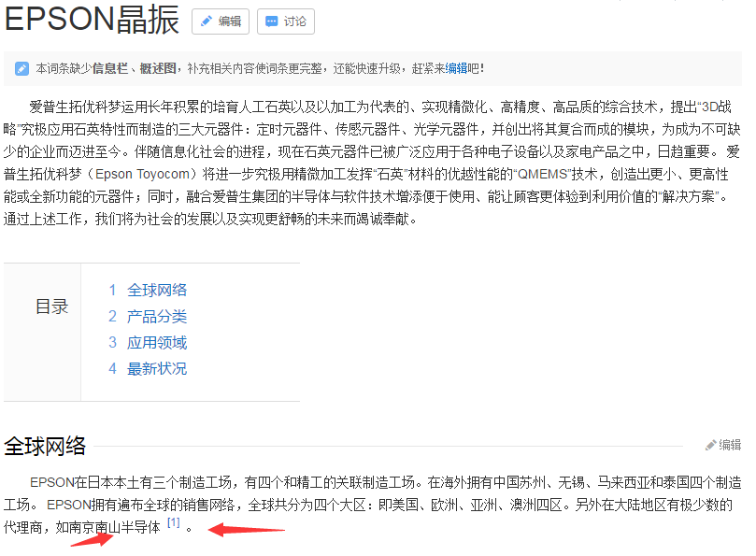Click the blue edit icon in the notice bar
Viewport: 756px width, 556px height.
21,68
